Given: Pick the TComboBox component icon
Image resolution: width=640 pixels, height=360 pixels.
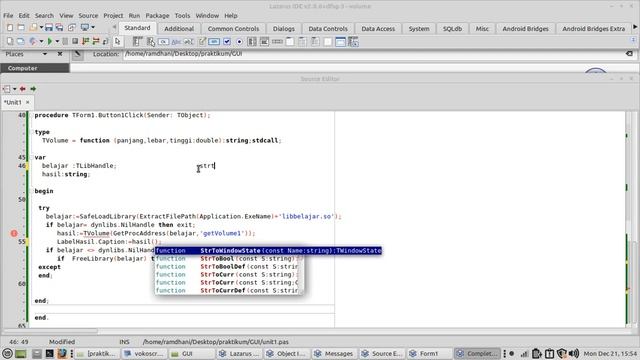Looking at the screenshot, I should click(x=264, y=41).
